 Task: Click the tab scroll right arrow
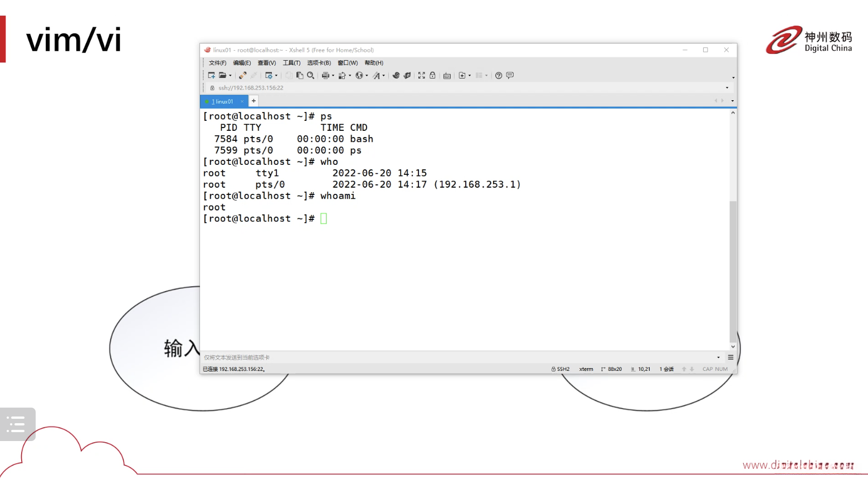click(x=723, y=101)
